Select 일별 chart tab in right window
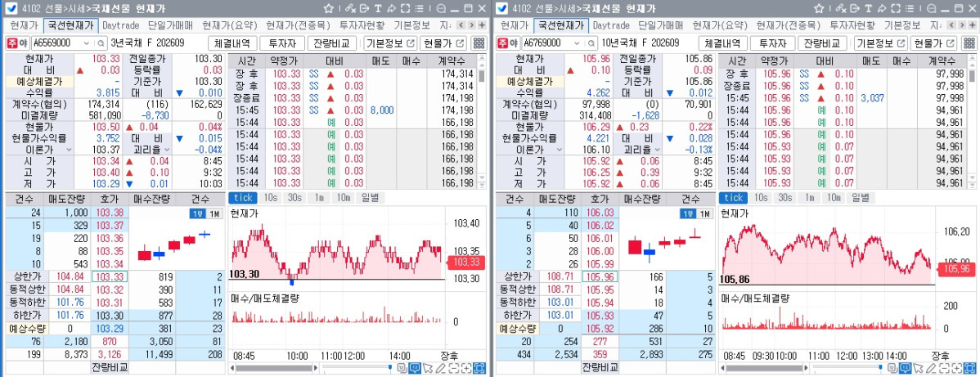Viewport: 980px width, 377px height. tap(860, 198)
